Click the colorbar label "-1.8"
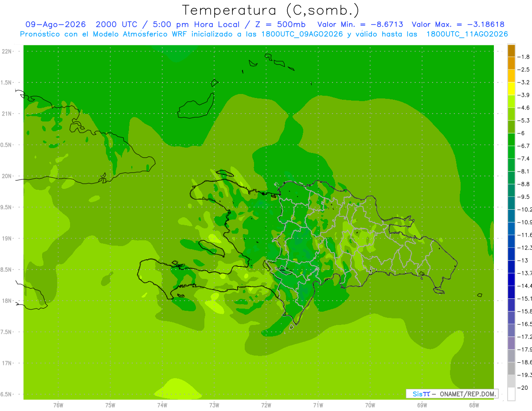 (524, 57)
